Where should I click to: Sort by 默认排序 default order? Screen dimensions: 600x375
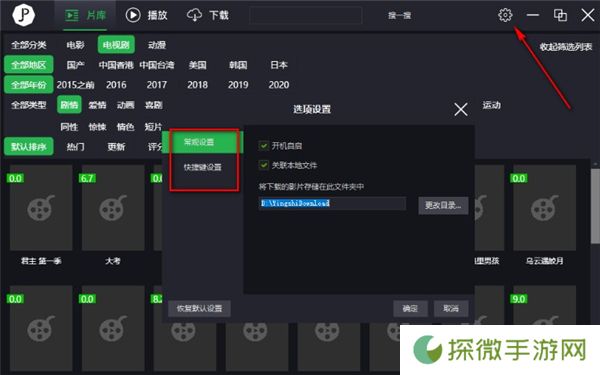29,147
